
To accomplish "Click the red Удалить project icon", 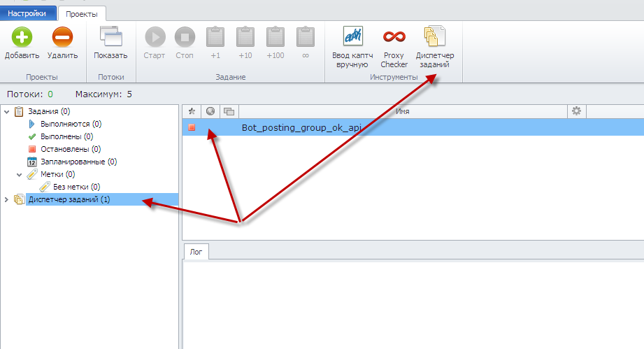I will coord(62,37).
